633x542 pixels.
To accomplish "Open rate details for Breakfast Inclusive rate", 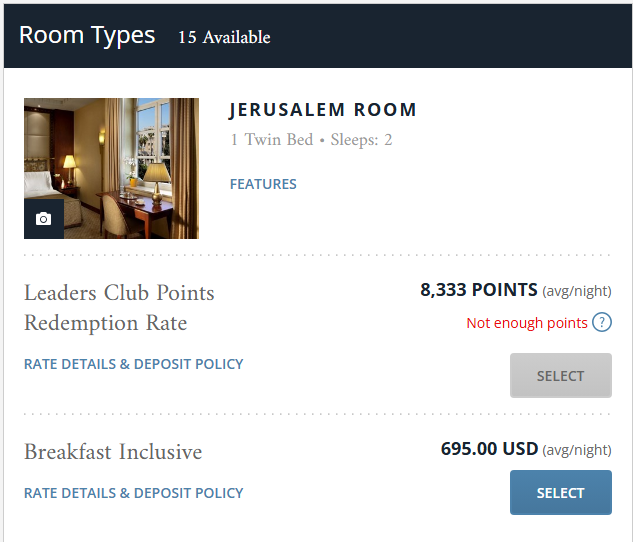I will [134, 493].
